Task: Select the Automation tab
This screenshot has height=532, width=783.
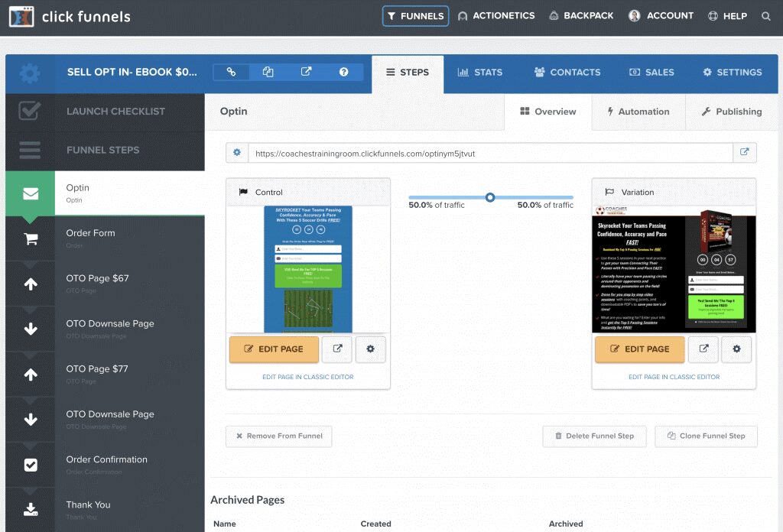Action: [x=638, y=112]
